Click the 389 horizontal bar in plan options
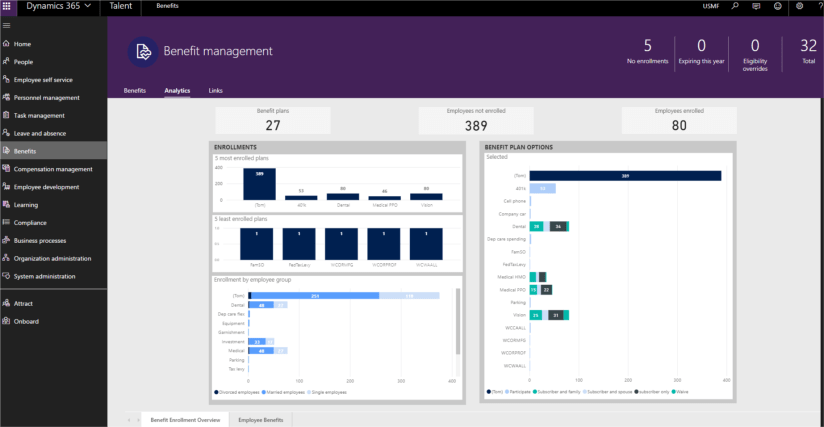This screenshot has height=427, width=824. (x=625, y=176)
